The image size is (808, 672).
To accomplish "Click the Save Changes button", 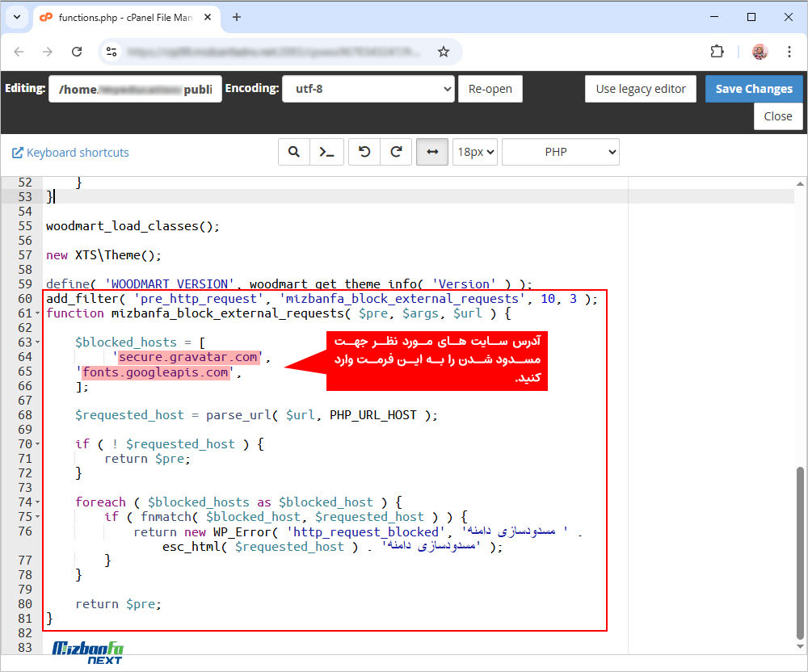I will [753, 89].
